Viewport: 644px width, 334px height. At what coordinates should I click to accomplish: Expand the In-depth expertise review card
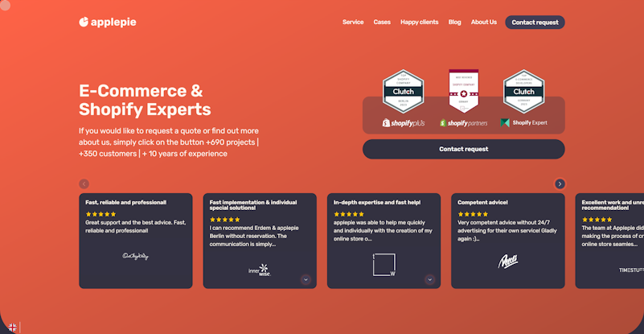[429, 280]
